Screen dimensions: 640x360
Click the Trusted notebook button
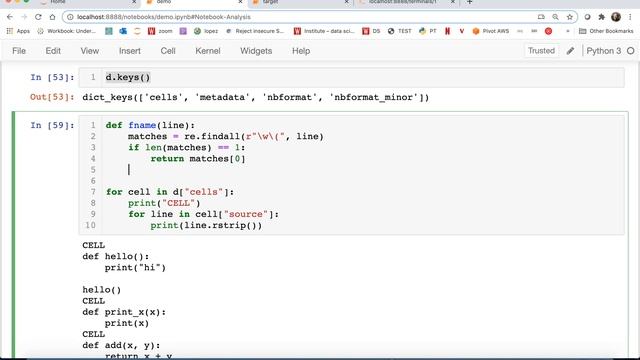[541, 51]
